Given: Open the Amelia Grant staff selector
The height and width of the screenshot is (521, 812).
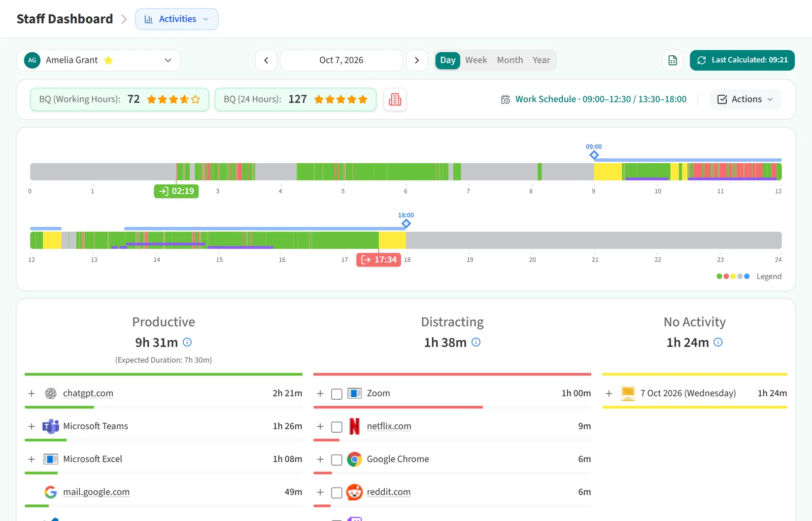Looking at the screenshot, I should coord(98,60).
